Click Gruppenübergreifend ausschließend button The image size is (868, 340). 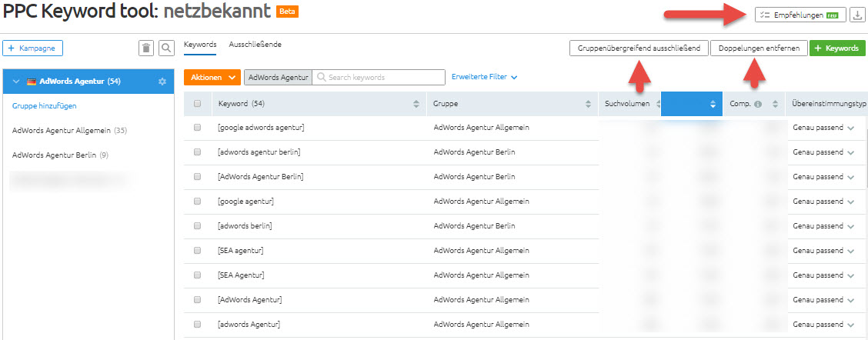point(639,48)
